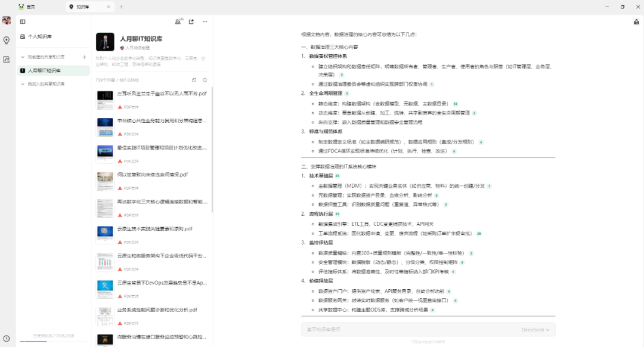Click the print icon above the document content

pyautogui.click(x=637, y=20)
